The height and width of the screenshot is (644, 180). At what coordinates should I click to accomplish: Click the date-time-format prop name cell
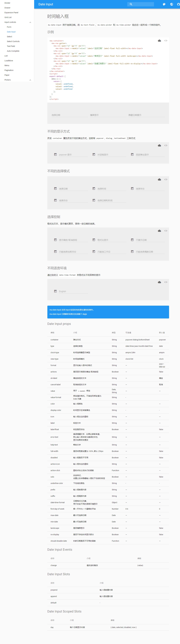pos(58,502)
